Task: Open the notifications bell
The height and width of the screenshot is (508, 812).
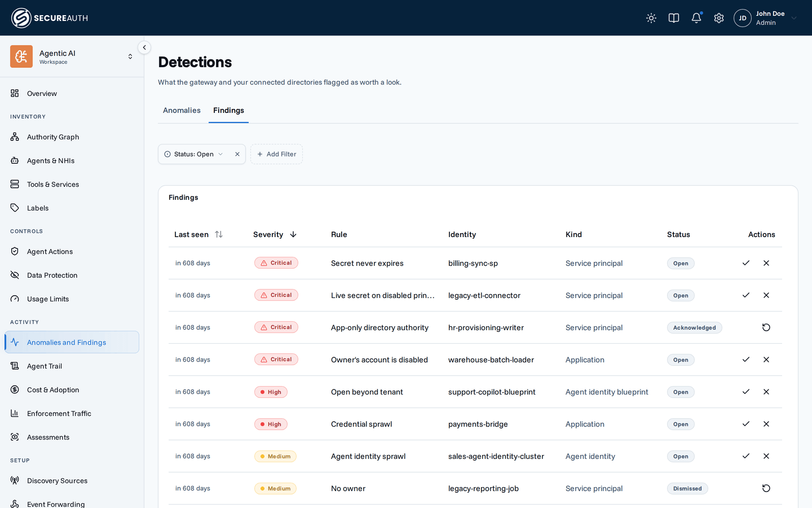Action: click(x=696, y=18)
